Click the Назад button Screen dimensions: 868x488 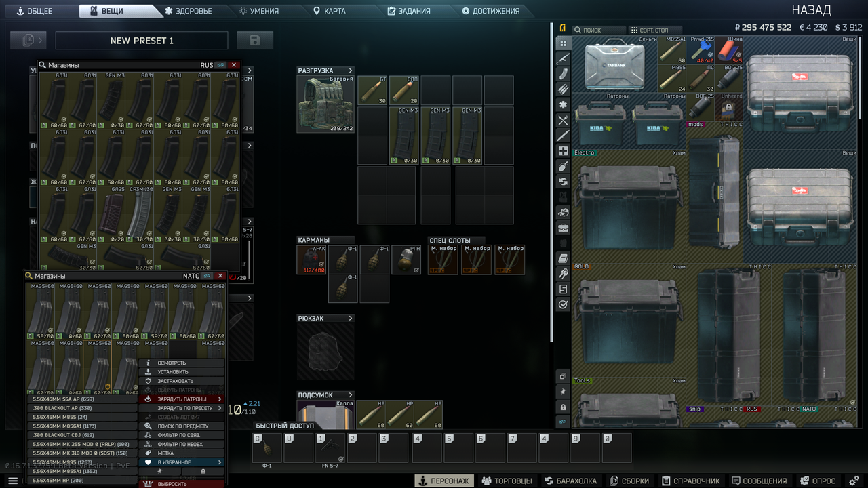[811, 10]
